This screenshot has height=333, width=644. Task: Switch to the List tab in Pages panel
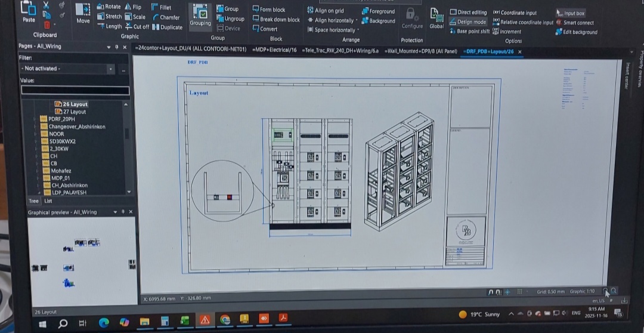click(48, 201)
